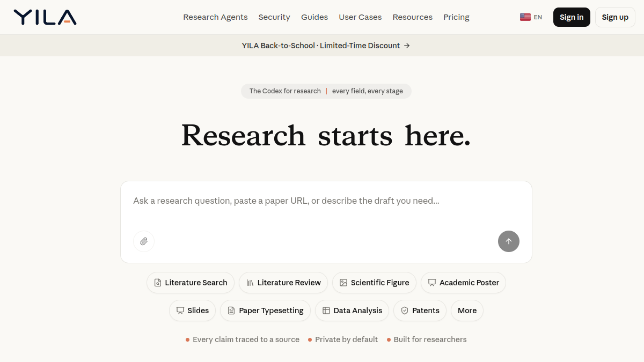Viewport: 644px width, 362px height.
Task: Open the EN language selector
Action: pyautogui.click(x=531, y=17)
